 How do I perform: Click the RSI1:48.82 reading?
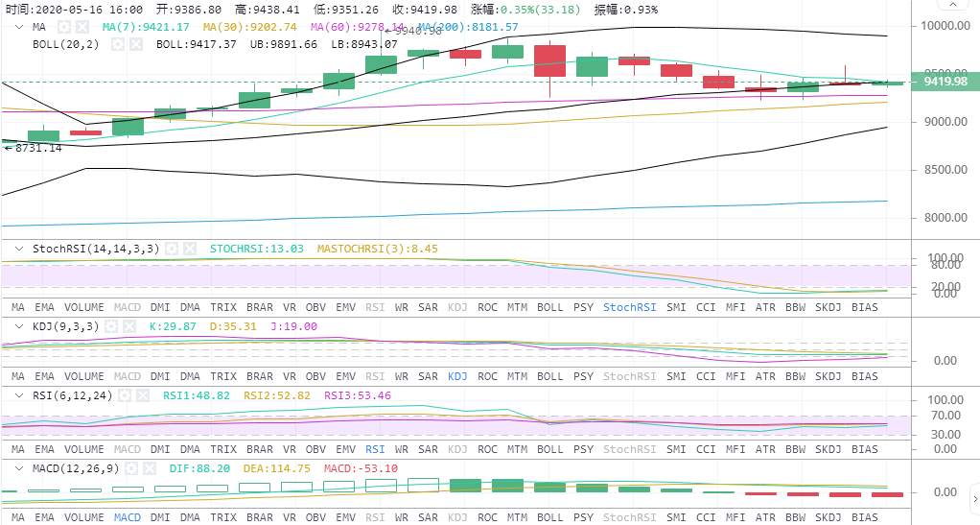coord(197,395)
